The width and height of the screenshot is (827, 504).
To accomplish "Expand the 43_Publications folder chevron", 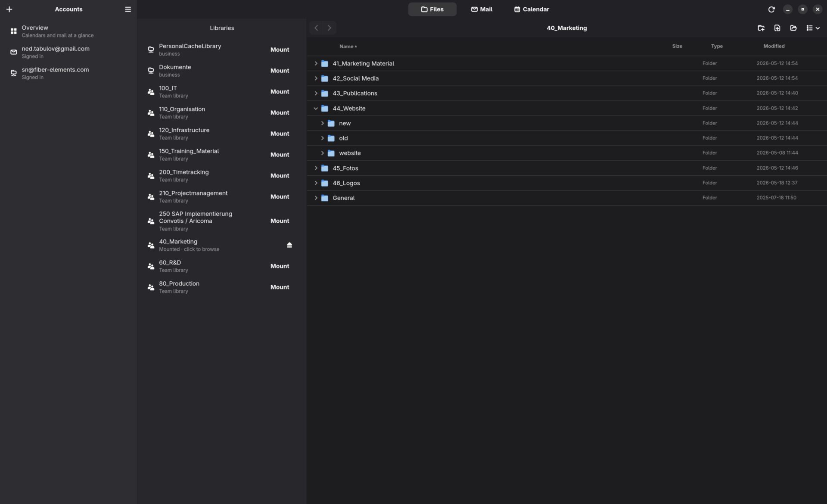I will tap(316, 93).
